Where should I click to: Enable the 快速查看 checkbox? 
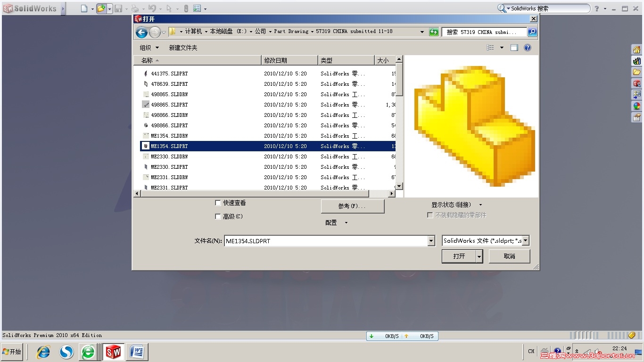218,203
